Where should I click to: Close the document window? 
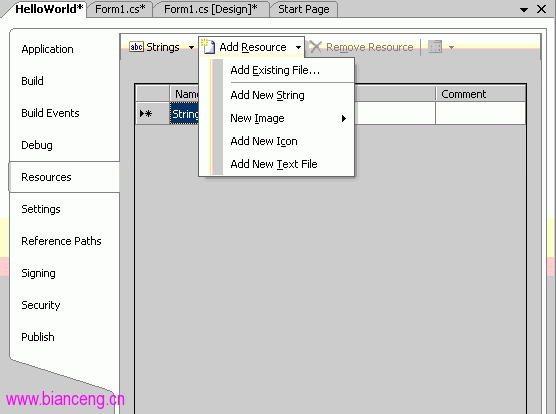point(541,9)
